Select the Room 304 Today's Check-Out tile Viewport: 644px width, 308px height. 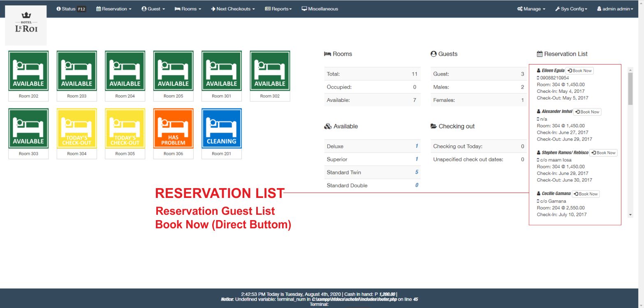click(76, 128)
